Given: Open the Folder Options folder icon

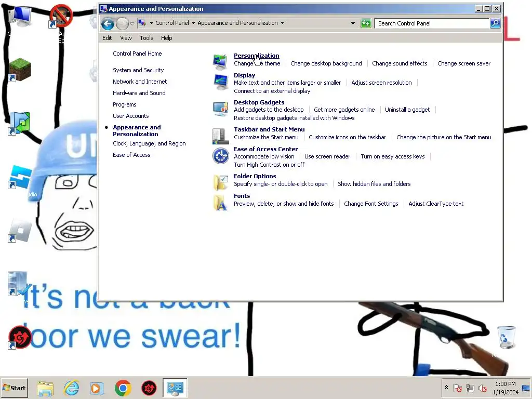Looking at the screenshot, I should click(x=220, y=182).
